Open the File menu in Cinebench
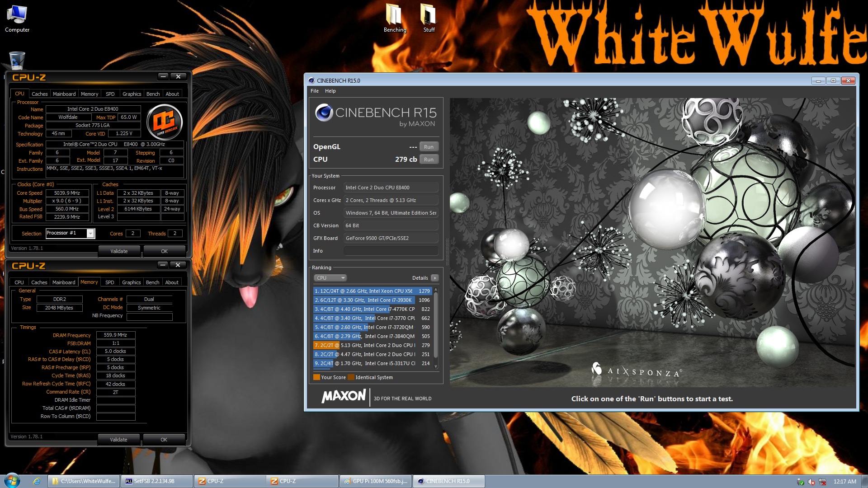This screenshot has width=868, height=488. point(315,91)
